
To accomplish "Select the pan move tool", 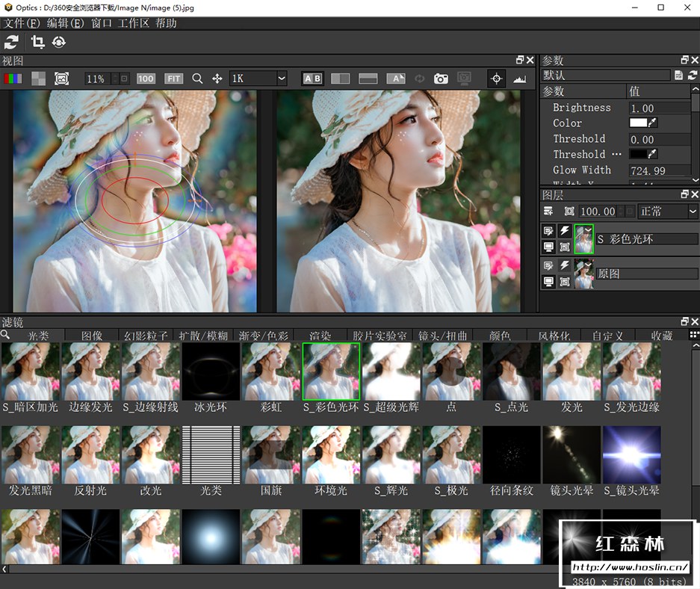I will pyautogui.click(x=217, y=78).
